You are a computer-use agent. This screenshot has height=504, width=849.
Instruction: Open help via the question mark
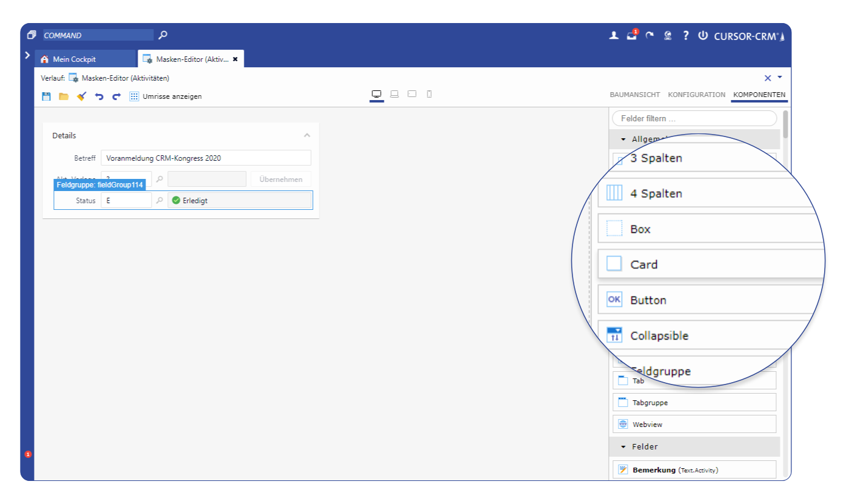click(x=686, y=36)
